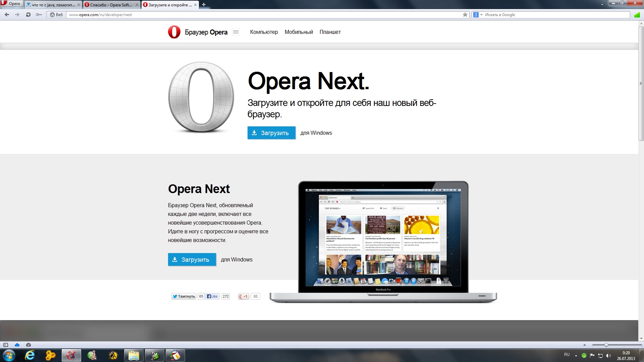Screen dimensions: 644x362
Task: Click the Facebook like count '272'
Action: (226, 296)
